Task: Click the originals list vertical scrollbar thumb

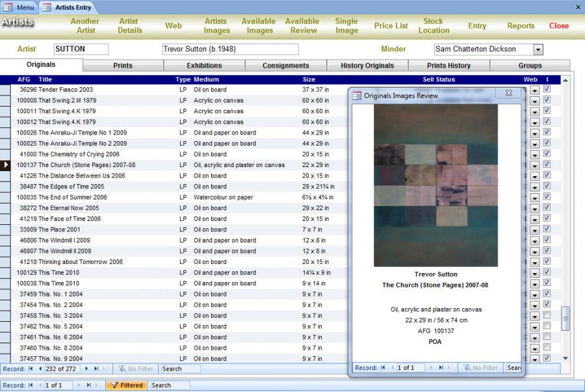Action: (565, 318)
